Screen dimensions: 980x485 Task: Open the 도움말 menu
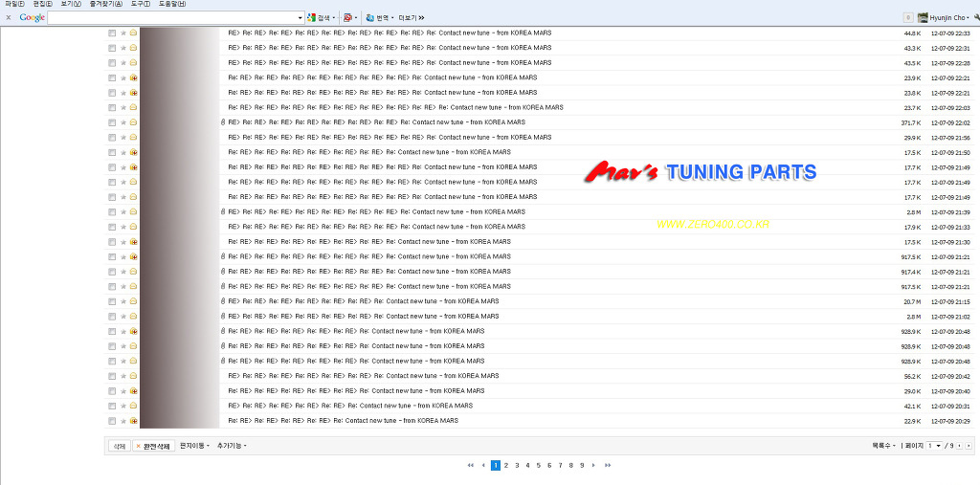pyautogui.click(x=172, y=4)
